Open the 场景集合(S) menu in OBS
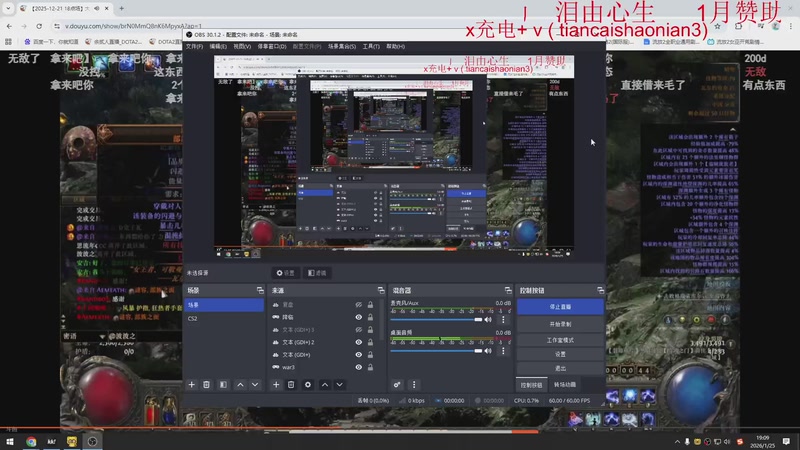800x450 pixels. [342, 46]
